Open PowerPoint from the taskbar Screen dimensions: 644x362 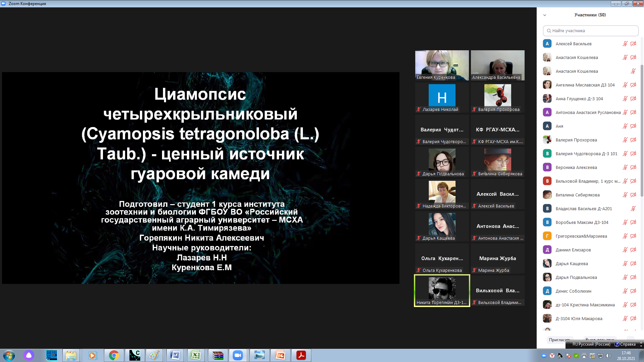tap(280, 355)
